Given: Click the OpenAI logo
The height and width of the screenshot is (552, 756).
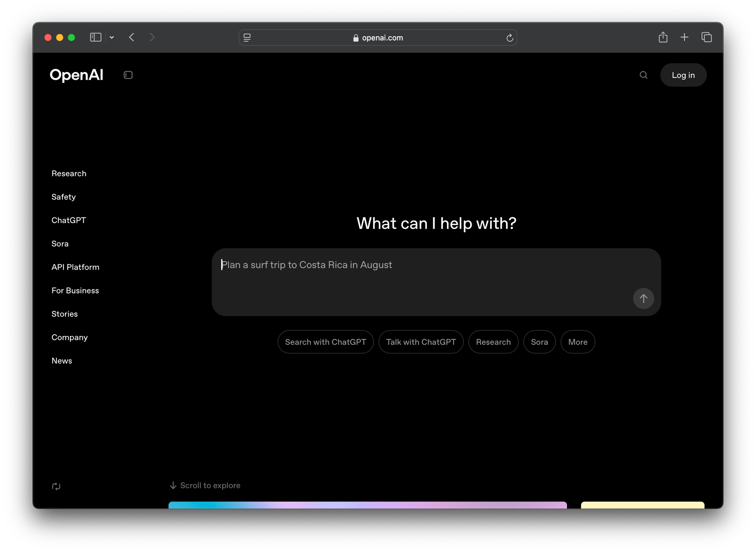Looking at the screenshot, I should (76, 75).
